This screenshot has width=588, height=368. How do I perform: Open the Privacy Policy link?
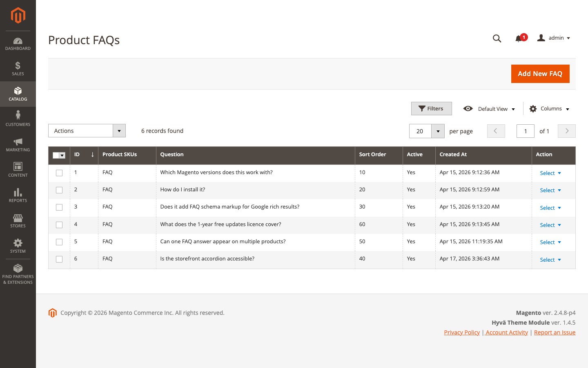(x=462, y=332)
